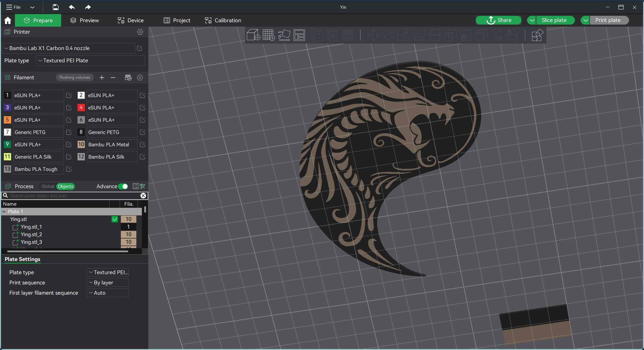Click the object search input field
644x350 pixels.
pos(75,196)
